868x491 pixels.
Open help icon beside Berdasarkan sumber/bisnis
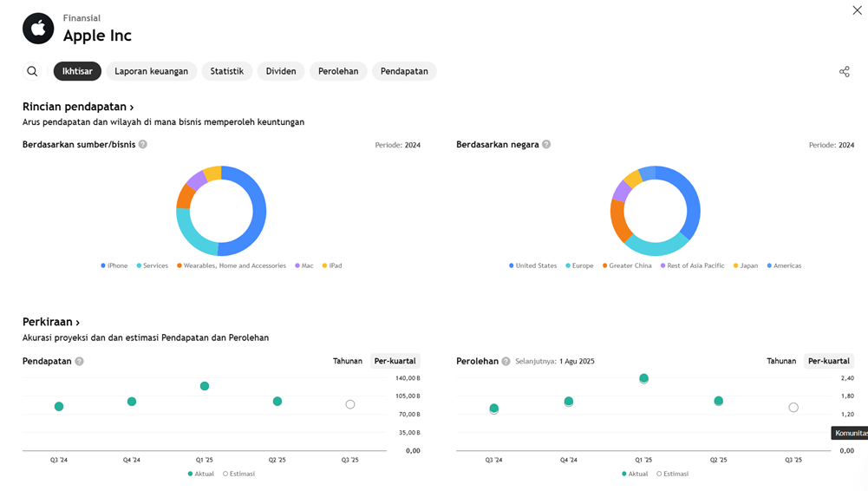tap(143, 145)
